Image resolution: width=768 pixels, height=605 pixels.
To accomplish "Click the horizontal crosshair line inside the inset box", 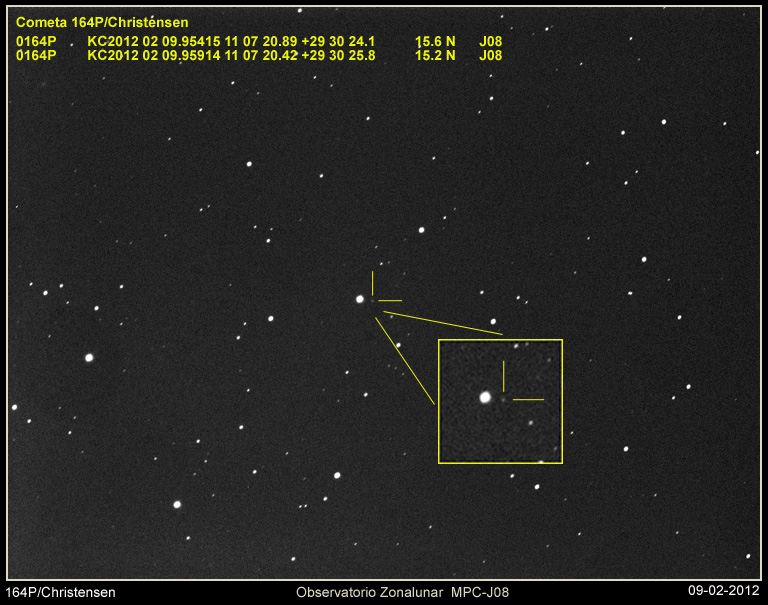I will tap(528, 400).
